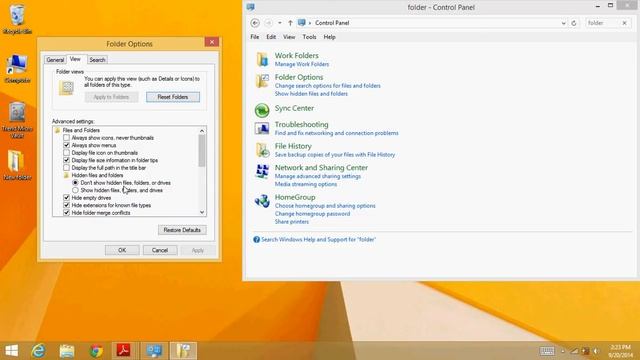Uncheck Hide empty drives
Image resolution: width=640 pixels, height=360 pixels.
(67, 198)
